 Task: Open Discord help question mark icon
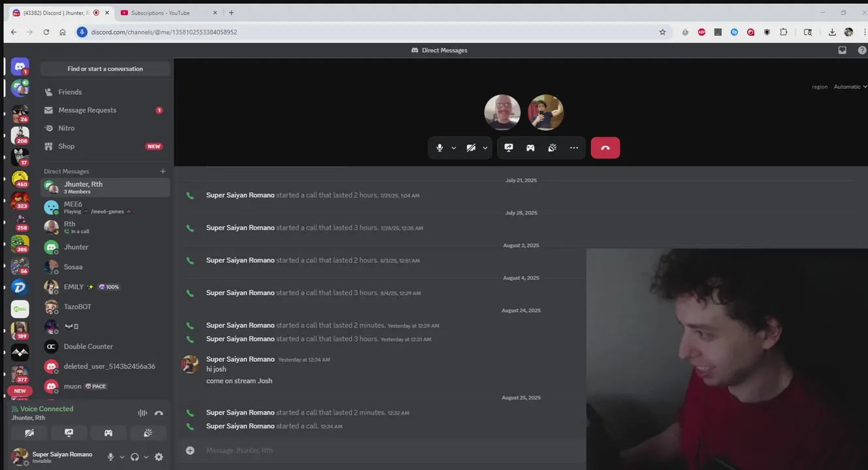(x=862, y=50)
